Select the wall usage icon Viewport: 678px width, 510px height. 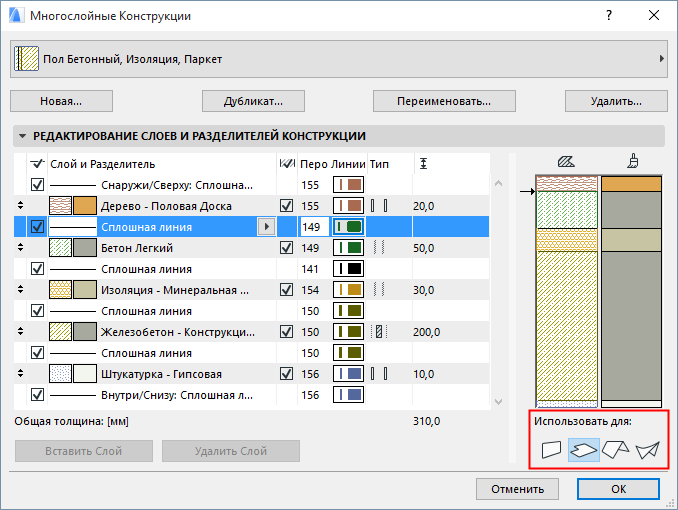(x=551, y=449)
